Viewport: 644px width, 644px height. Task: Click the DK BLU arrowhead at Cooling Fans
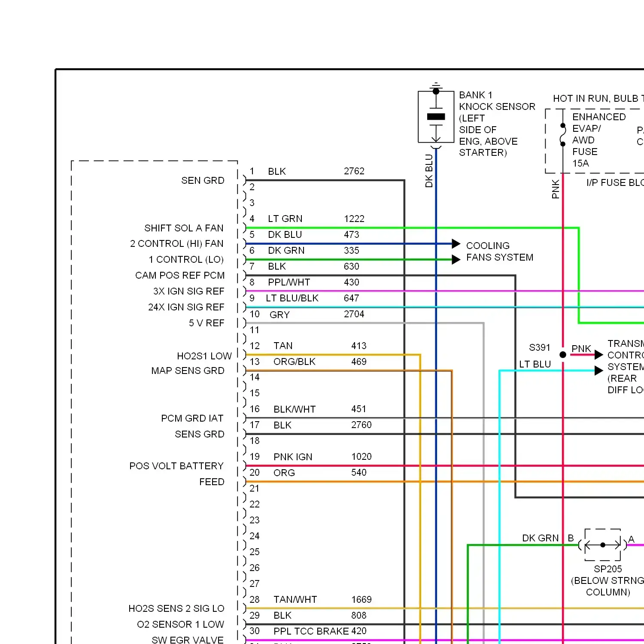[x=456, y=243]
